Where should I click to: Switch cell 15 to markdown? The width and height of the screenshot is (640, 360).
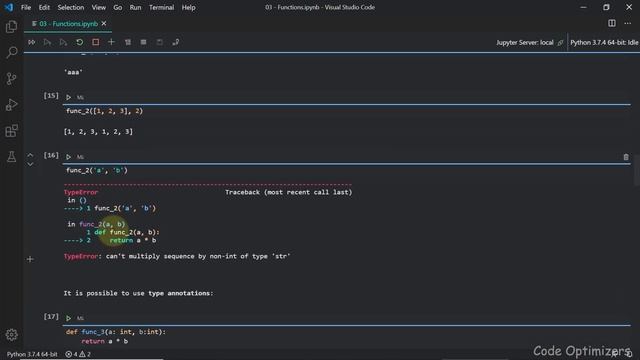80,98
